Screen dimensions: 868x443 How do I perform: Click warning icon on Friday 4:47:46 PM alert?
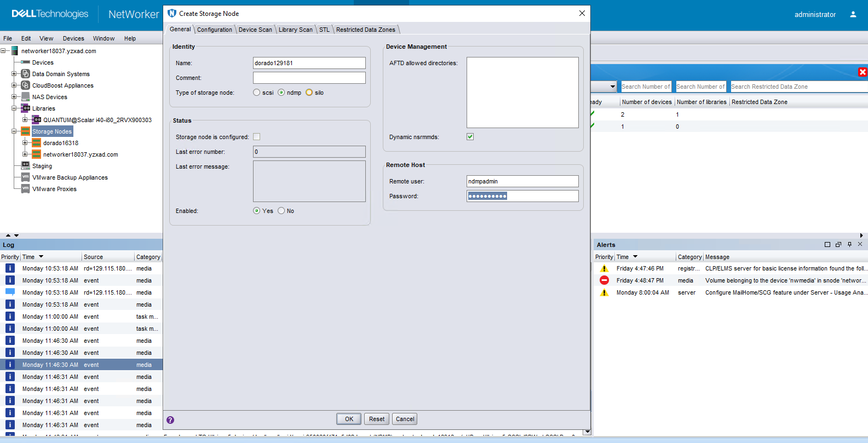coord(604,268)
